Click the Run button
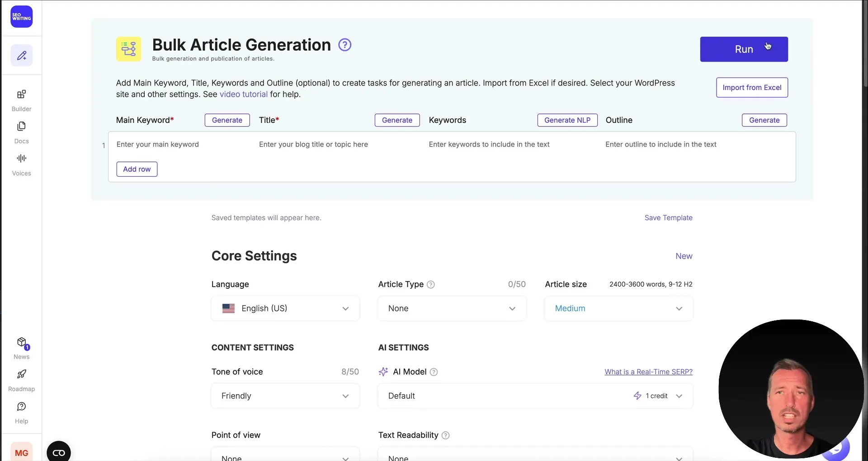 [744, 49]
